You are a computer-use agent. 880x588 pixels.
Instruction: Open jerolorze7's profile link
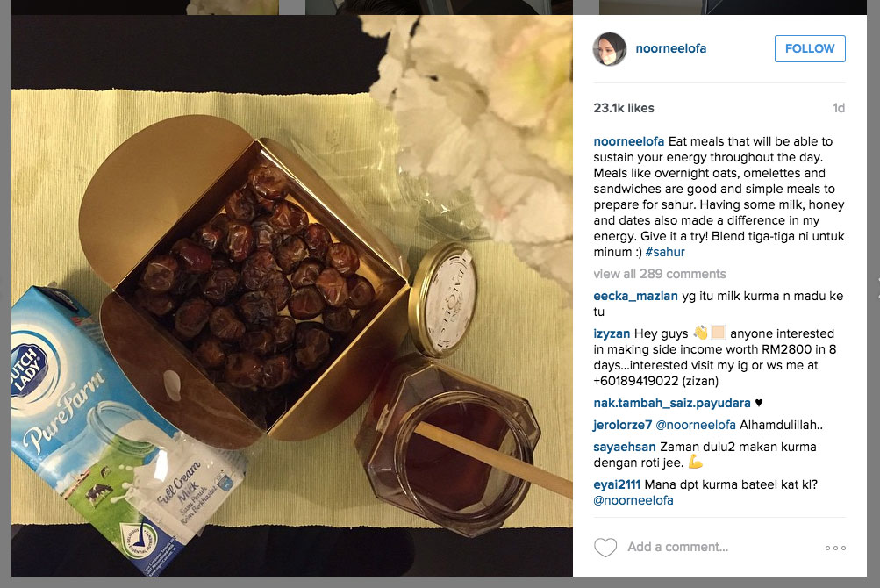(x=622, y=425)
